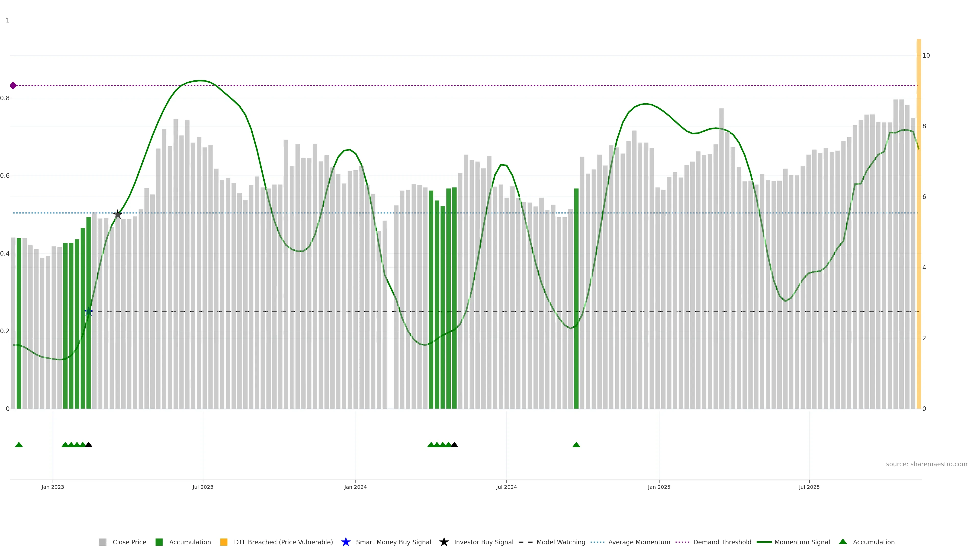Viewport: 980px width, 551px height.
Task: Click the Jul 2024 axis label
Action: pyautogui.click(x=506, y=487)
